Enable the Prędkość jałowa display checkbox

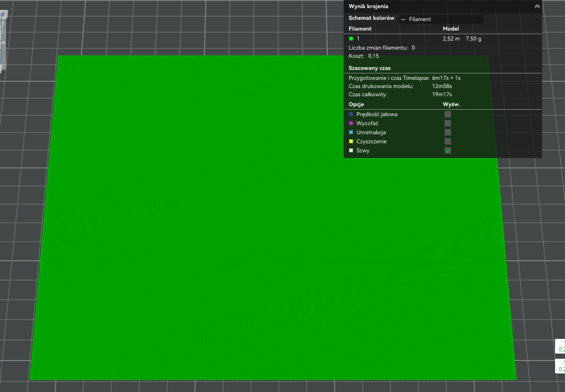(x=448, y=114)
